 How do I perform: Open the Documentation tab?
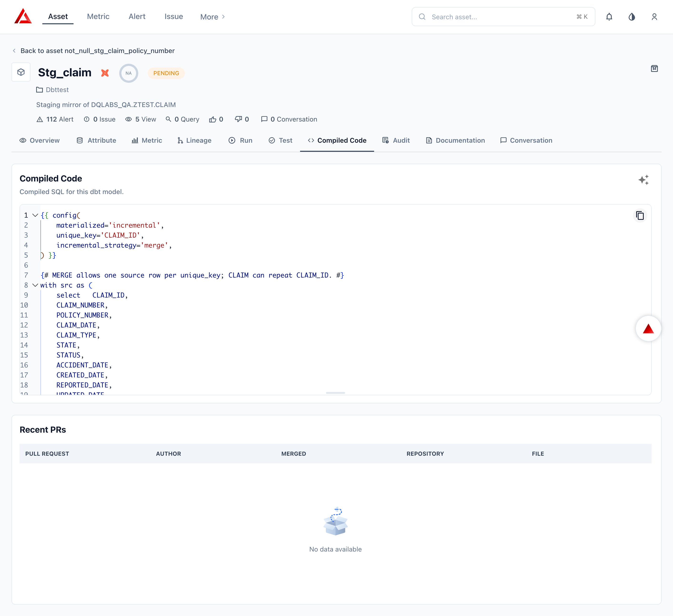(455, 141)
